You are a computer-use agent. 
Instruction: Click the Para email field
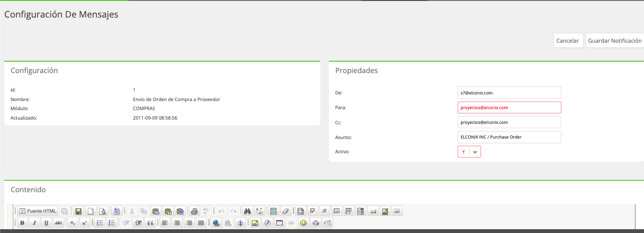[x=509, y=107]
